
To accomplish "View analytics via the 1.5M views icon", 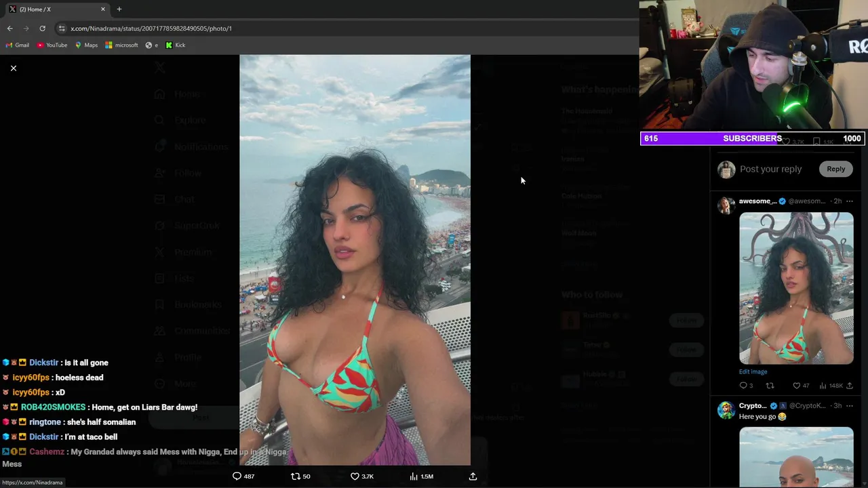I will tap(421, 476).
